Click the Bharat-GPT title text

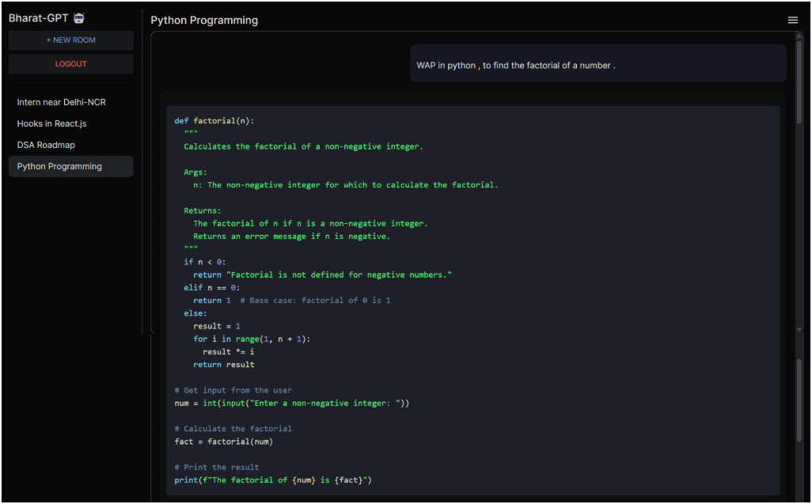point(38,18)
